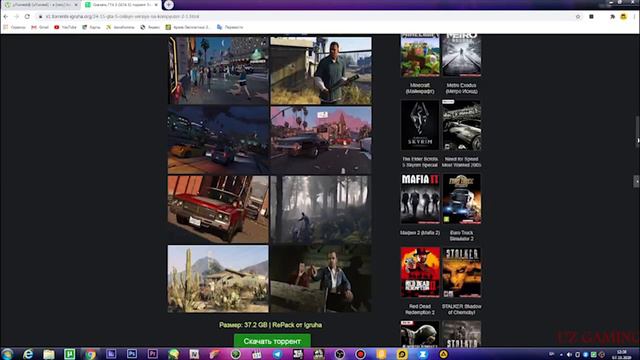640x360 pixels.
Task: Open the screenshot of man holding a bat
Action: point(321,70)
